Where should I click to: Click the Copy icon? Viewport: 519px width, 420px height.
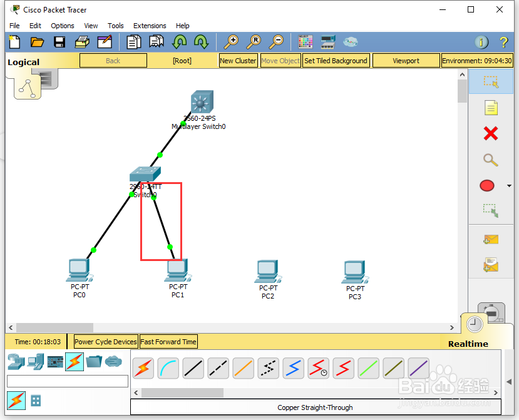coord(134,42)
